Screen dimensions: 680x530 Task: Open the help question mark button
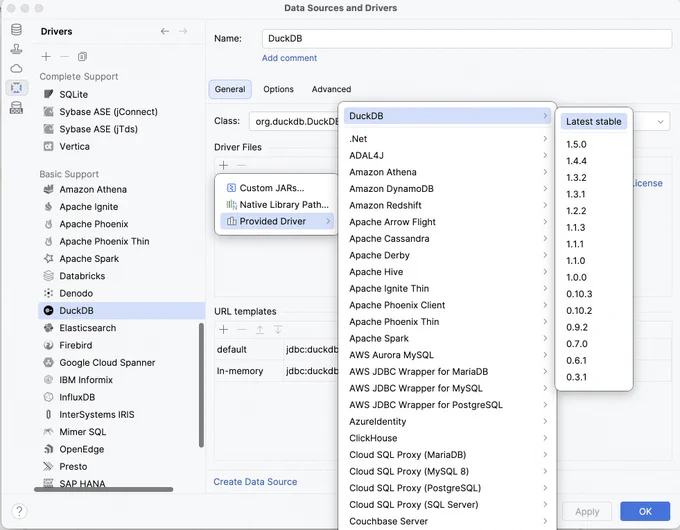pos(19,511)
